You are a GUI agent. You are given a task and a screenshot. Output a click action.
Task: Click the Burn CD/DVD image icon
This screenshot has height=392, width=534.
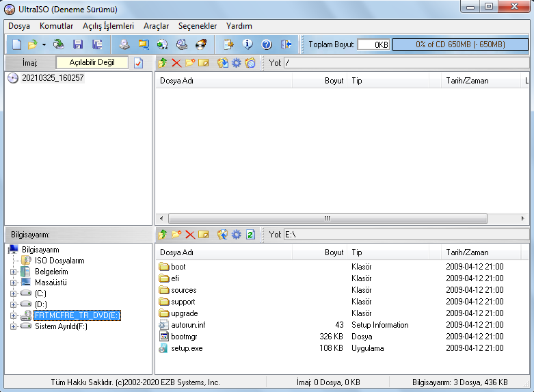pos(201,44)
